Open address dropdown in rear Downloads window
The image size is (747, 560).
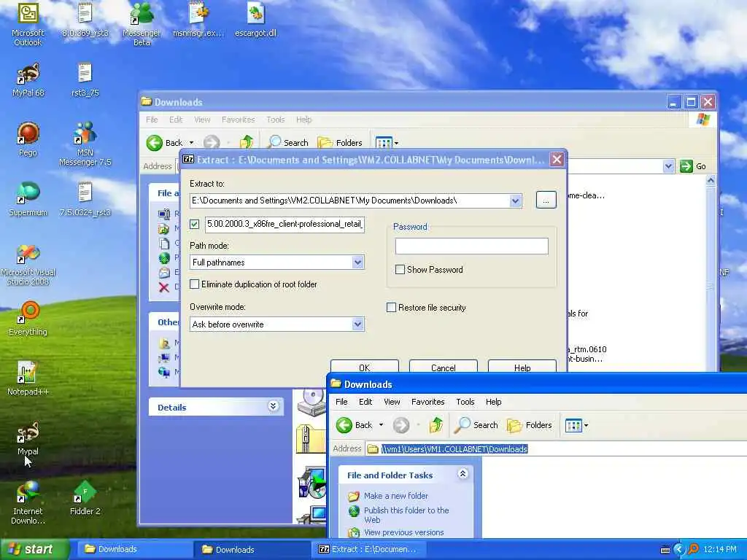point(668,166)
